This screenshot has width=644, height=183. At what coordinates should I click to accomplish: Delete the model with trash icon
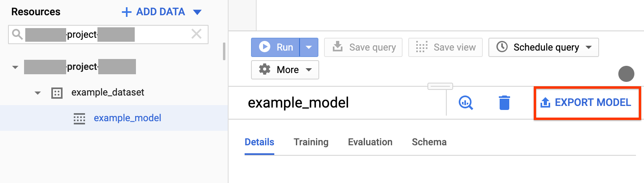coord(504,103)
